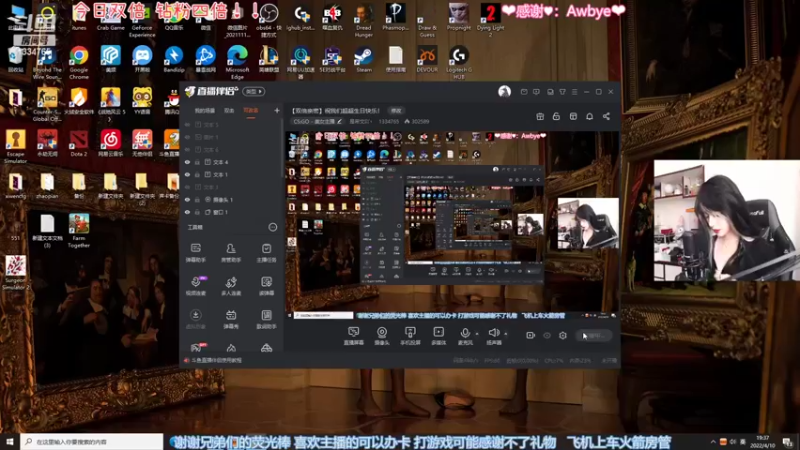This screenshot has width=800, height=450.
Task: Toggle visibility of 文本 1 source
Action: coord(187,174)
